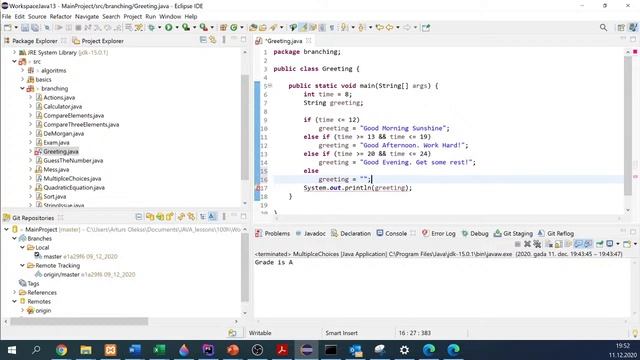Click the Collapse All icon in Git Repositories

point(139,217)
